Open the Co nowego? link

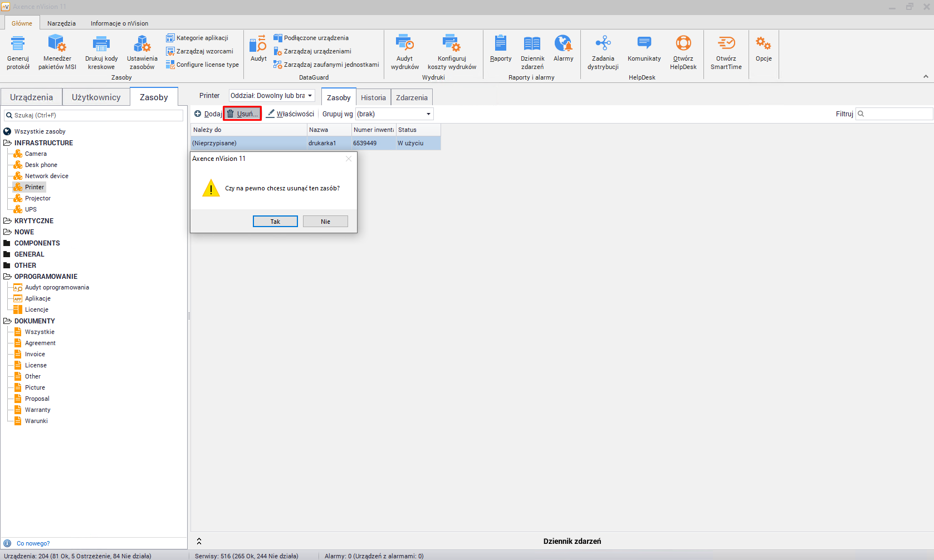(33, 543)
